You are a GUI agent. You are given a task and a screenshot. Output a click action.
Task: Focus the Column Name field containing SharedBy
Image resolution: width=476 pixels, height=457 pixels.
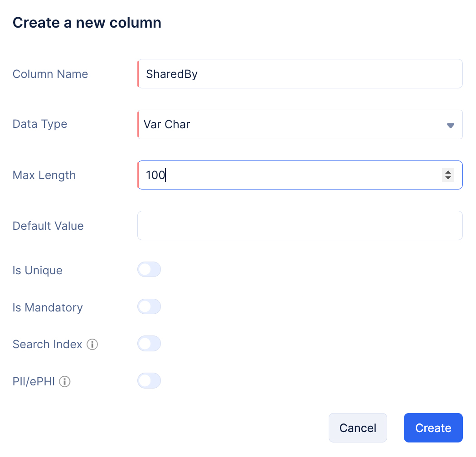click(299, 74)
